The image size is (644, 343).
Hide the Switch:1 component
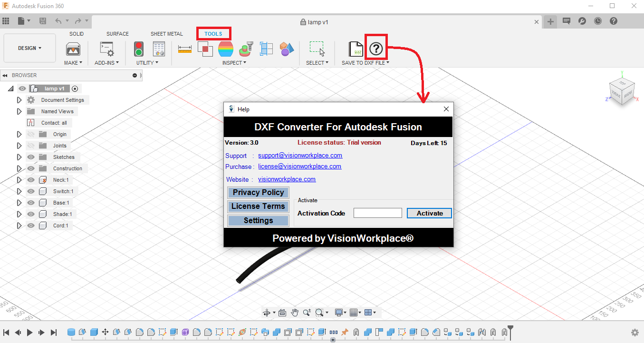(x=31, y=191)
